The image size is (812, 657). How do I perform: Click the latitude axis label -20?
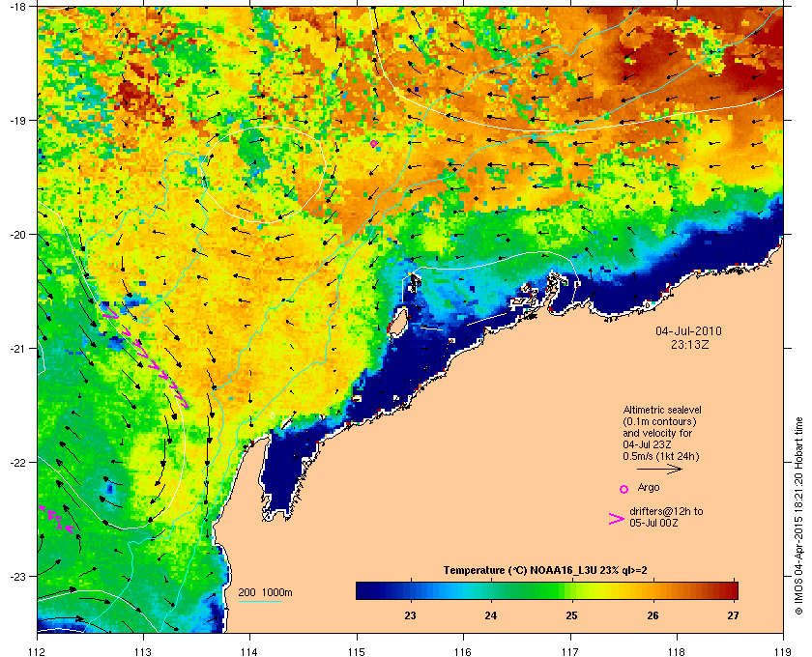[17, 234]
